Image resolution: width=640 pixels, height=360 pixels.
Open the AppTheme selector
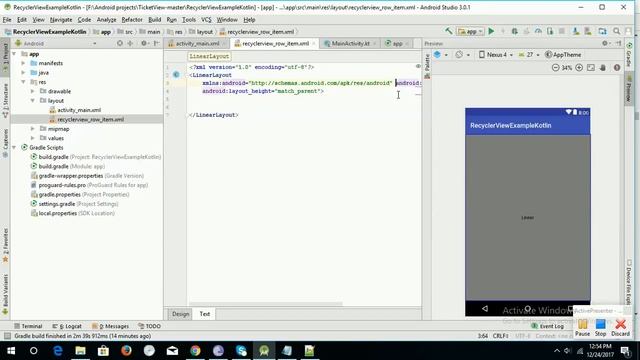[563, 54]
